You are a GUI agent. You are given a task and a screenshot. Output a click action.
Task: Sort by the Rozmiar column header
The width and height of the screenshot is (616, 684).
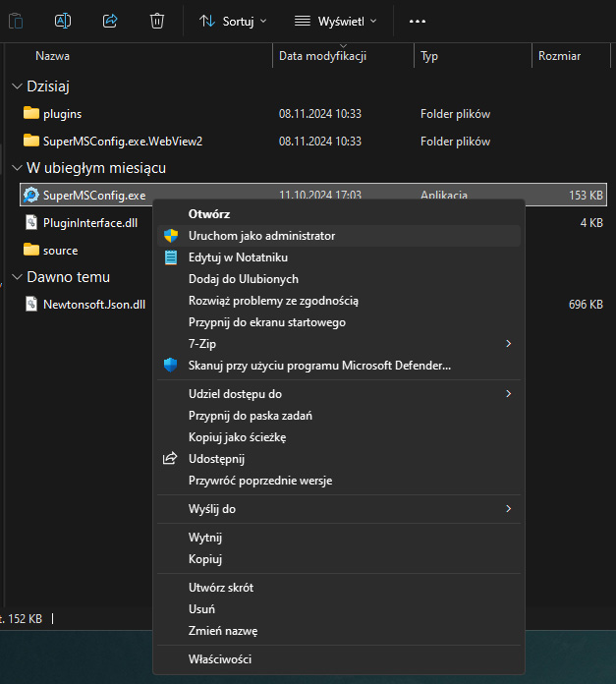(559, 56)
